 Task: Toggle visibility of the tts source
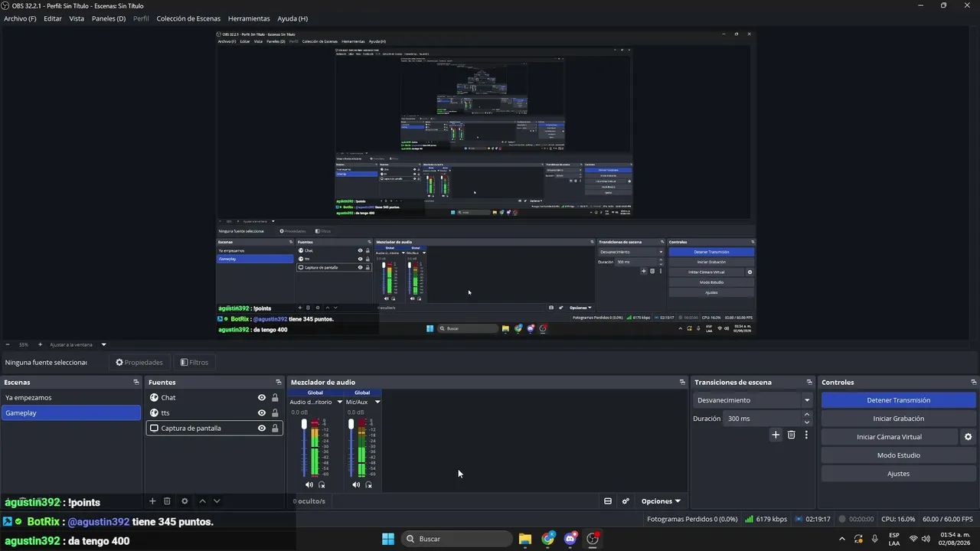coord(262,413)
